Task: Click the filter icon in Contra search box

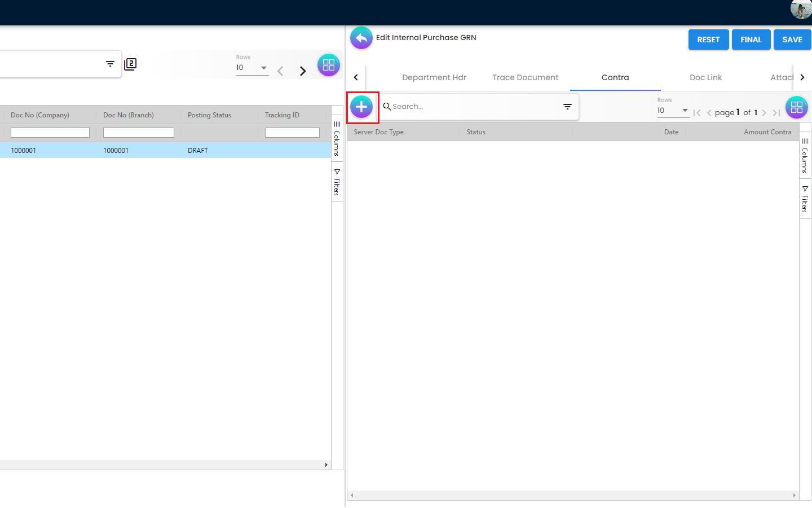Action: [567, 107]
